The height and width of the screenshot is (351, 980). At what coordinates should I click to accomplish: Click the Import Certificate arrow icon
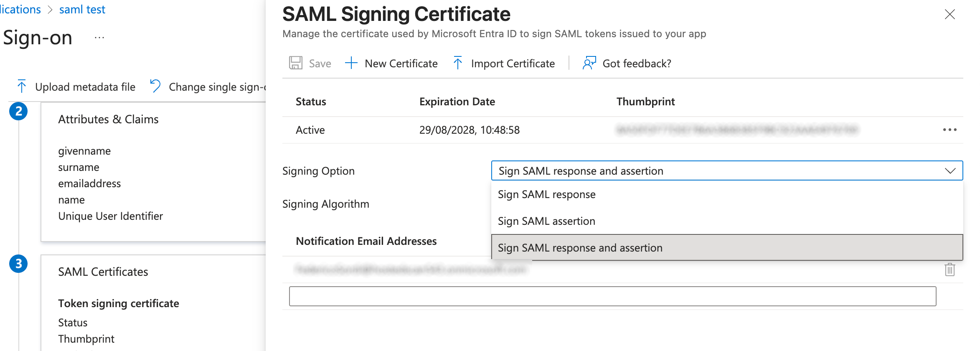pos(458,63)
